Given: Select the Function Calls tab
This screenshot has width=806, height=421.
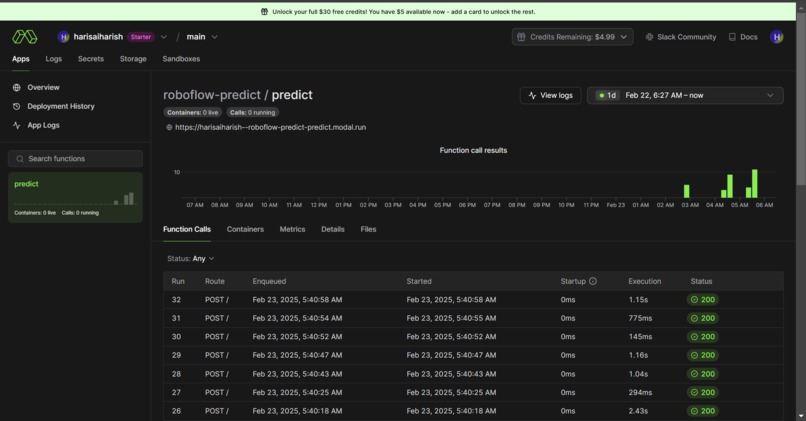Looking at the screenshot, I should [187, 229].
